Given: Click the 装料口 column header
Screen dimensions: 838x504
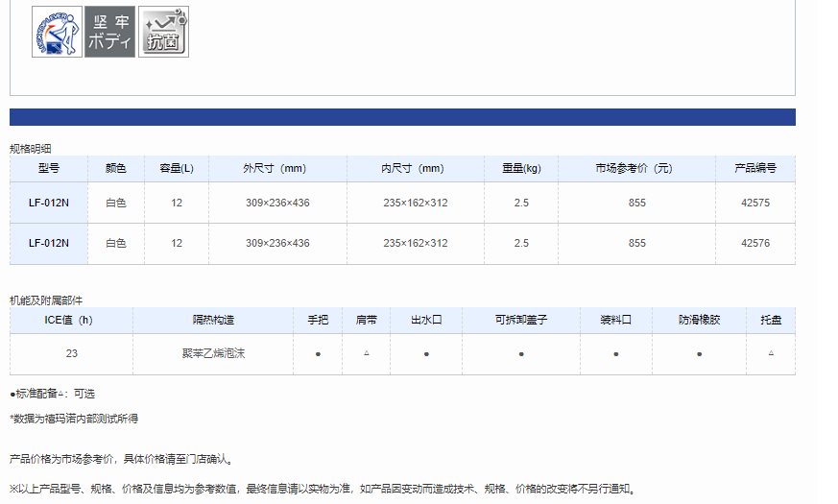Looking at the screenshot, I should pos(615,320).
